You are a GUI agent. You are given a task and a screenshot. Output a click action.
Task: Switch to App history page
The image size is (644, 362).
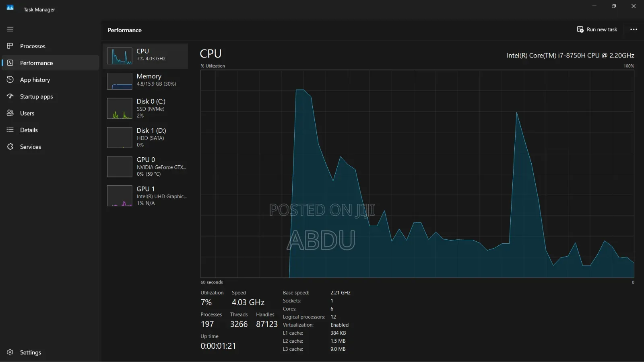coord(35,80)
